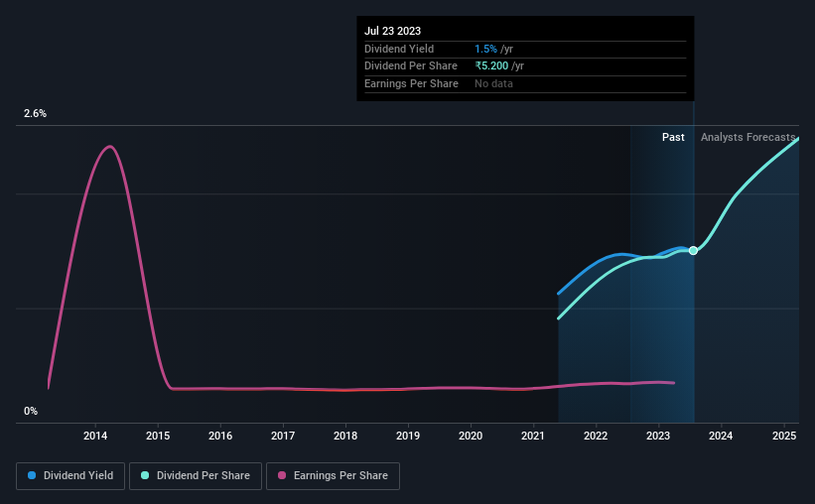This screenshot has width=815, height=504.
Task: Click the 2018 label on the x-axis
Action: 345,436
